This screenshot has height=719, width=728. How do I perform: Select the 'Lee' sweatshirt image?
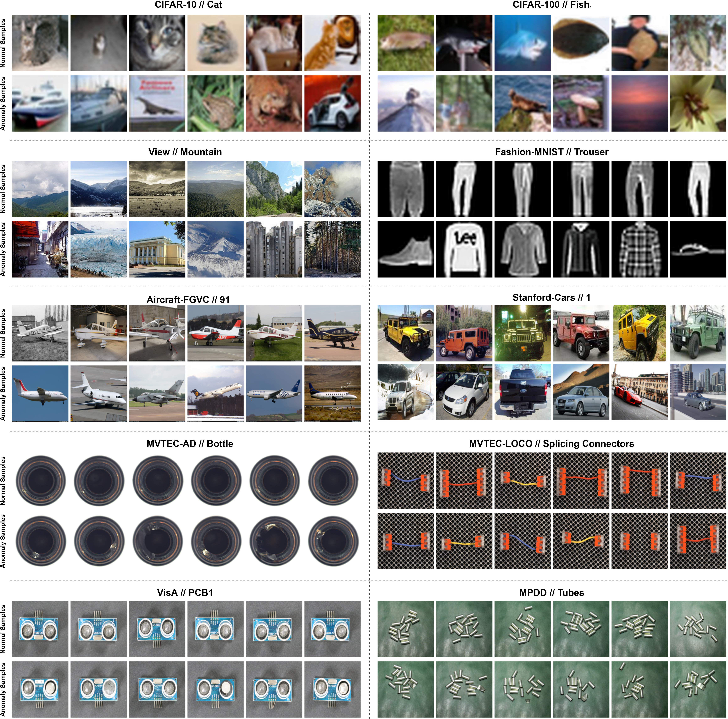[464, 249]
